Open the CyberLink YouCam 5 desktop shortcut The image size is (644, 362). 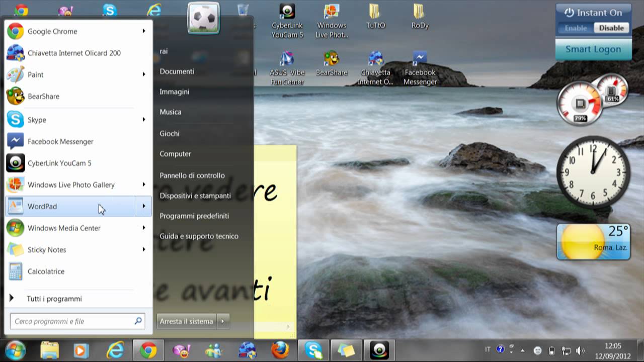(287, 21)
